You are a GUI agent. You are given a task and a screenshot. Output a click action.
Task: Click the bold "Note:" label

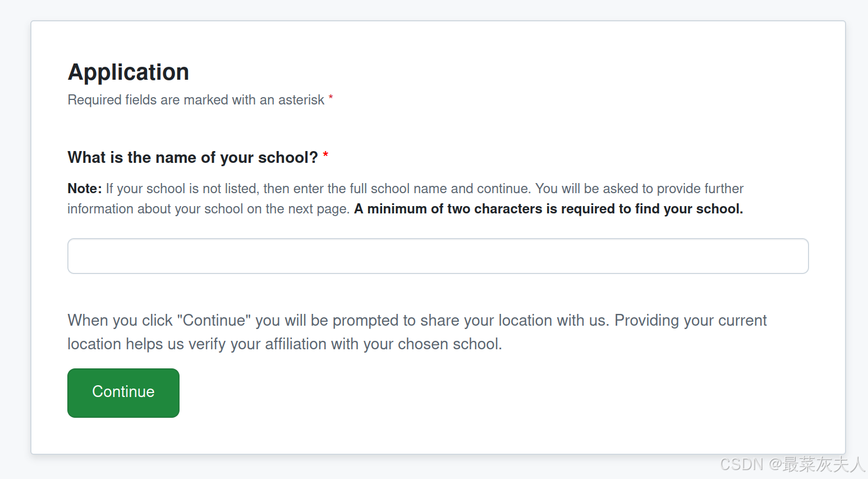[85, 189]
